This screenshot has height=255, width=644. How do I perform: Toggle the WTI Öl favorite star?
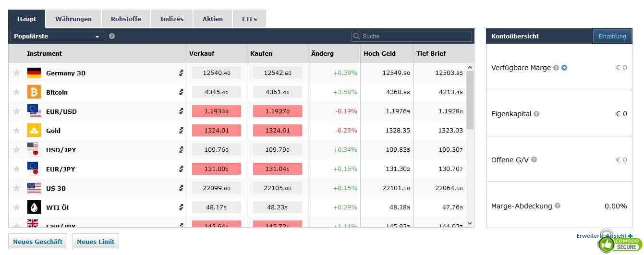point(17,207)
